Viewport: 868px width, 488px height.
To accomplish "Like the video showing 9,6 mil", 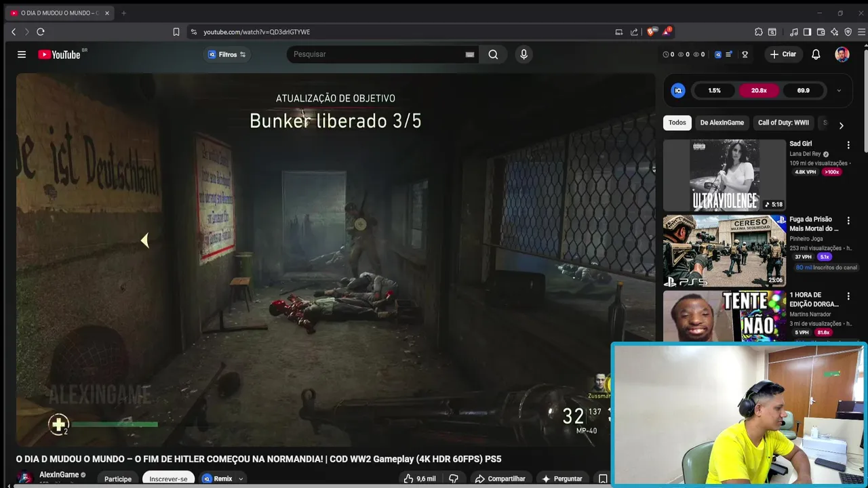I will click(419, 479).
